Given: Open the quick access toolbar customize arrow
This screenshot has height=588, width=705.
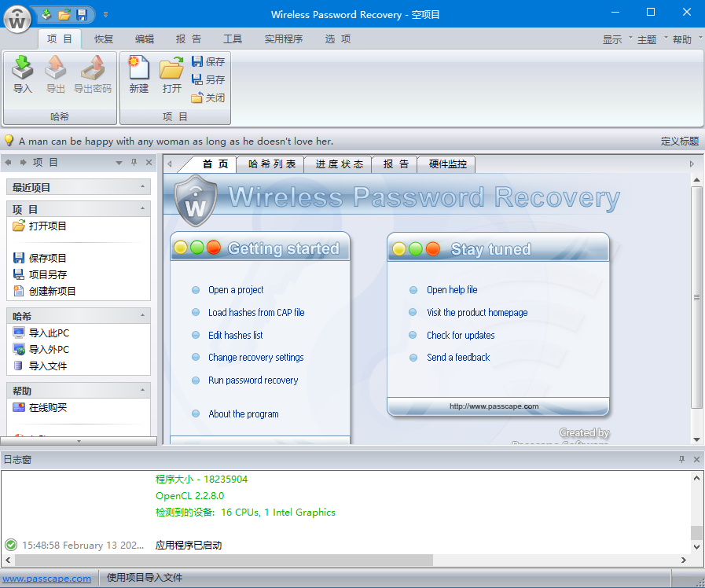Looking at the screenshot, I should coord(105,15).
